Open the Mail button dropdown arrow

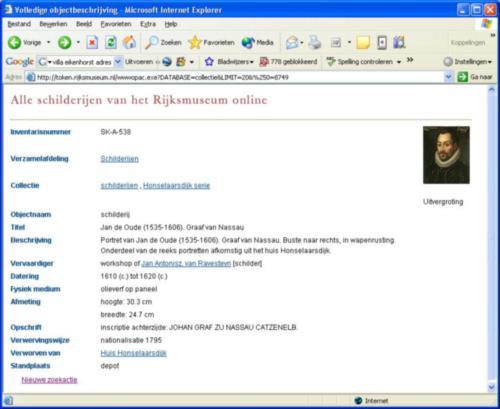[302, 43]
